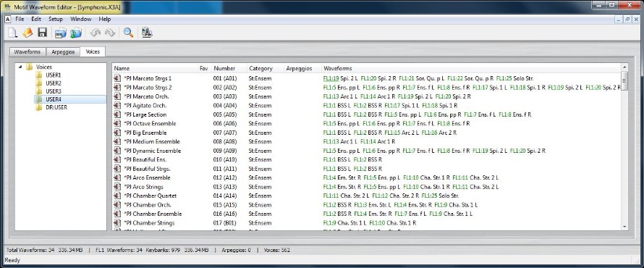Click the computer settings toolbar icon
The width and height of the screenshot is (644, 268).
[147, 33]
